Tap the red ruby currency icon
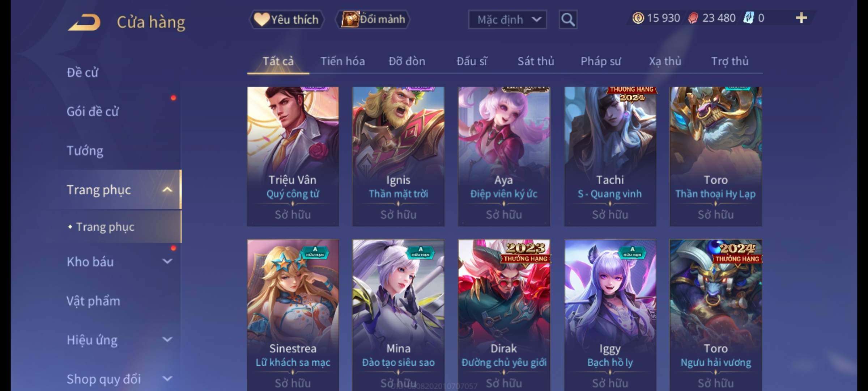The width and height of the screenshot is (868, 391). [x=693, y=18]
